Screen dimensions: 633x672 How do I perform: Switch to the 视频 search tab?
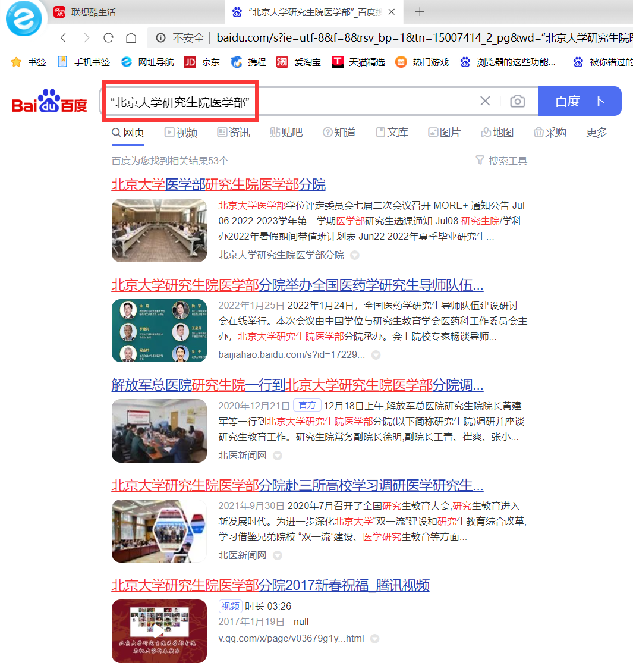click(181, 133)
